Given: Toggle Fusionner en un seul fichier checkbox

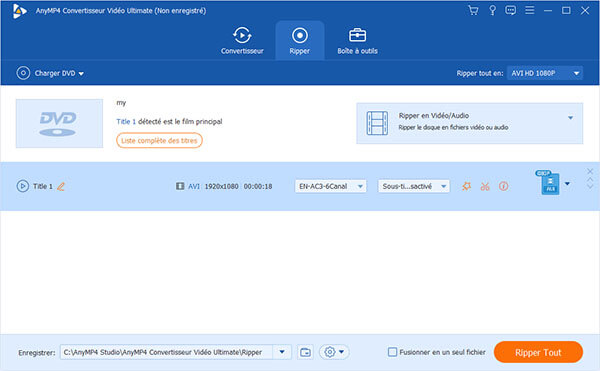Looking at the screenshot, I should click(392, 352).
